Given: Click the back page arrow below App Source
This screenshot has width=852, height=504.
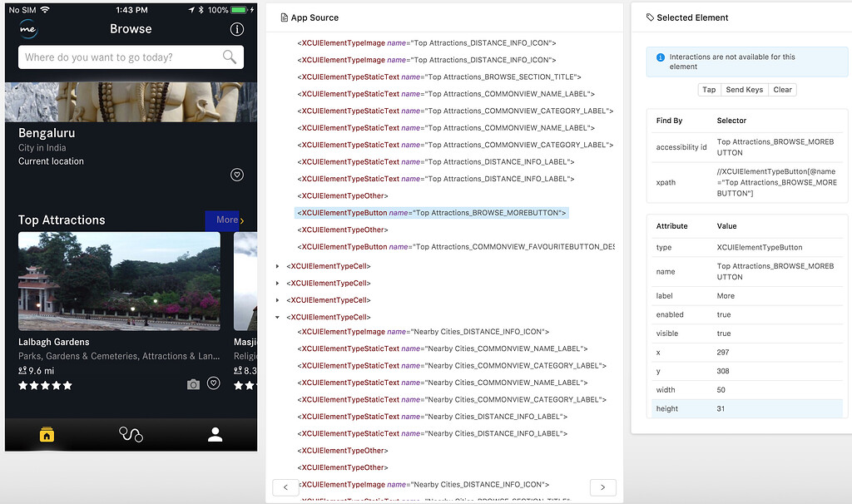Looking at the screenshot, I should point(285,487).
